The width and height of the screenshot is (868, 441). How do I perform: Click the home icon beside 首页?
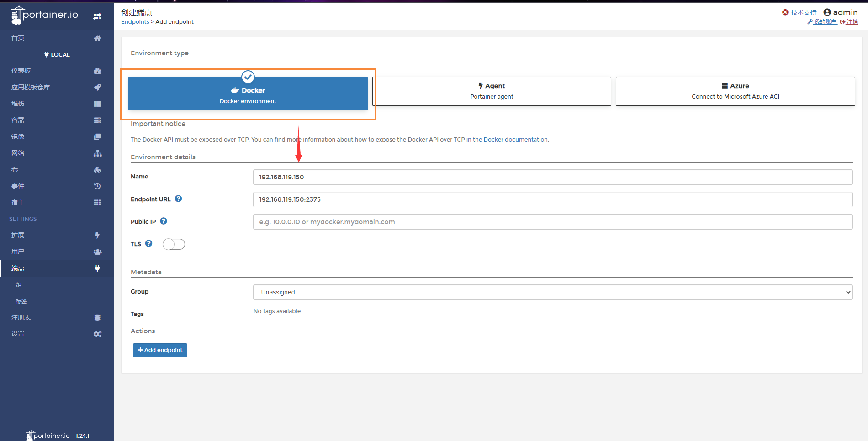click(97, 38)
